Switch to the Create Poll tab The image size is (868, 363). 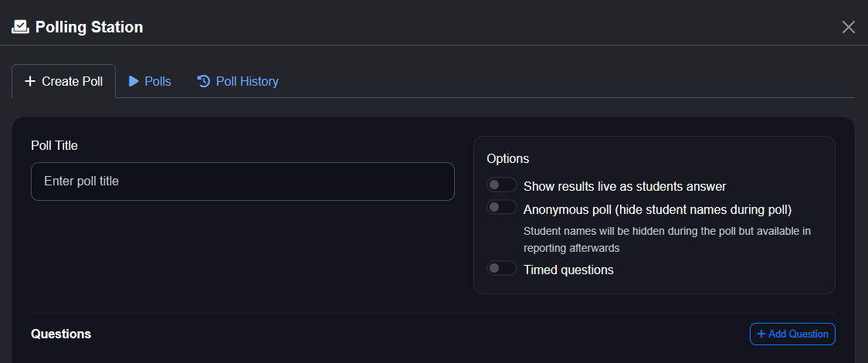click(x=63, y=81)
